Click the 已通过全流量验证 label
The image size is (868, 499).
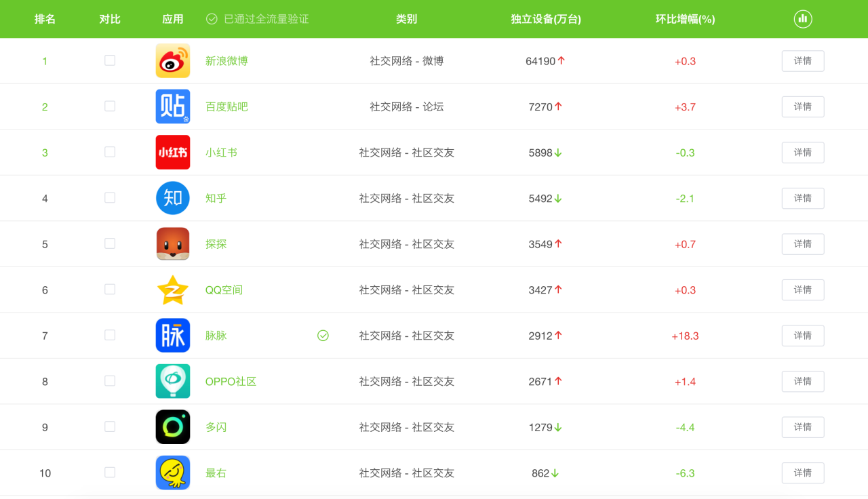[265, 19]
